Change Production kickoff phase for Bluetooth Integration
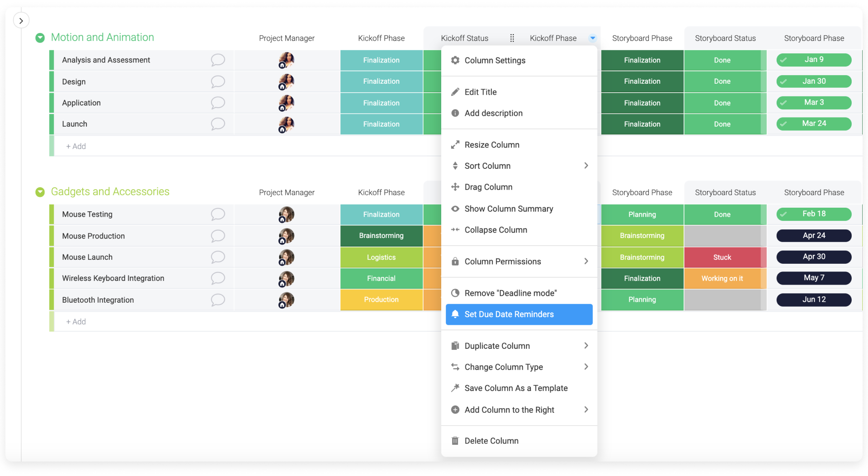 [381, 300]
